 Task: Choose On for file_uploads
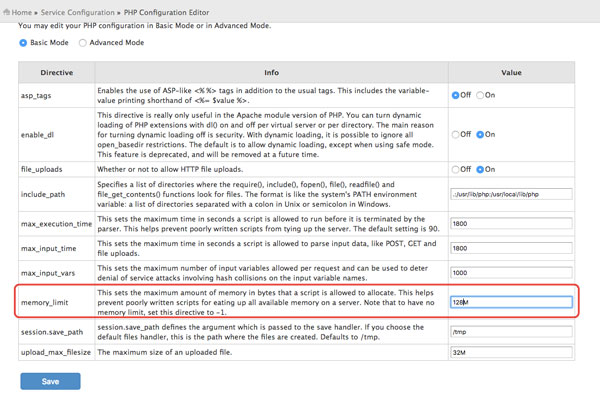click(481, 170)
